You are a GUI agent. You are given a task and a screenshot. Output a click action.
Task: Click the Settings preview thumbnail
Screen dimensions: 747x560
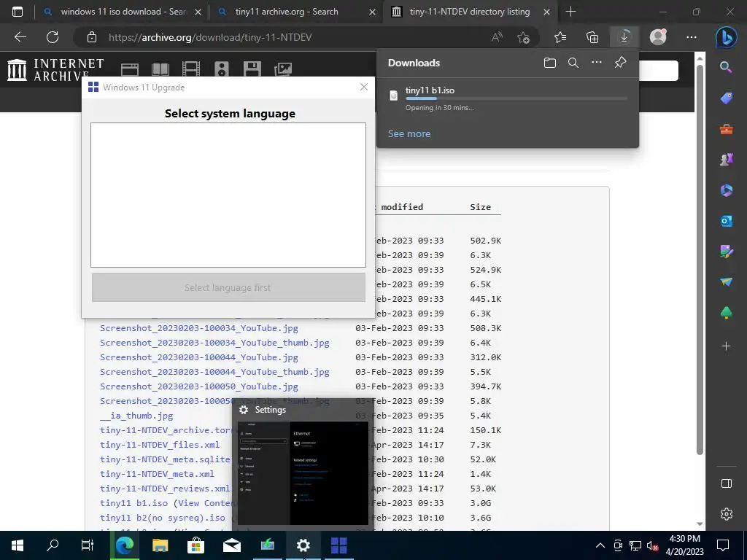tap(303, 472)
